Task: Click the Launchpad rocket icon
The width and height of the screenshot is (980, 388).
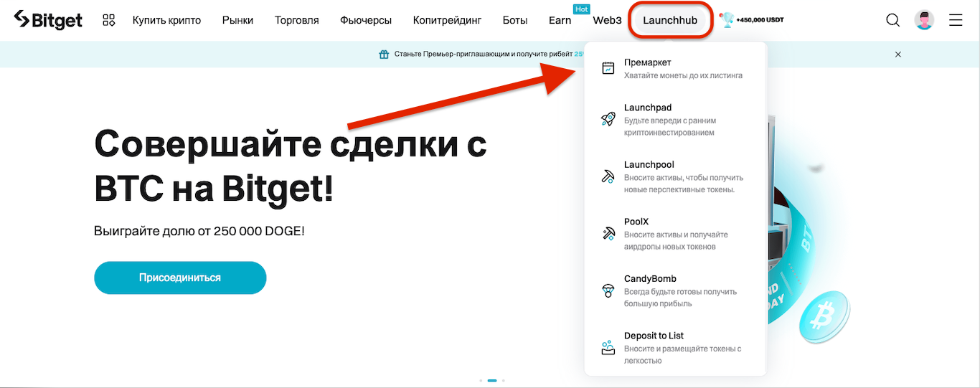Action: [608, 119]
